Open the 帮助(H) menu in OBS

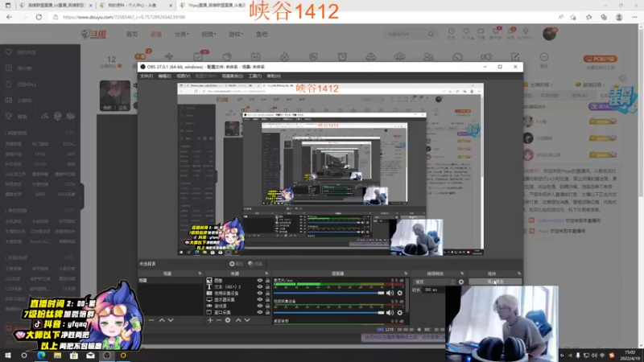point(274,76)
